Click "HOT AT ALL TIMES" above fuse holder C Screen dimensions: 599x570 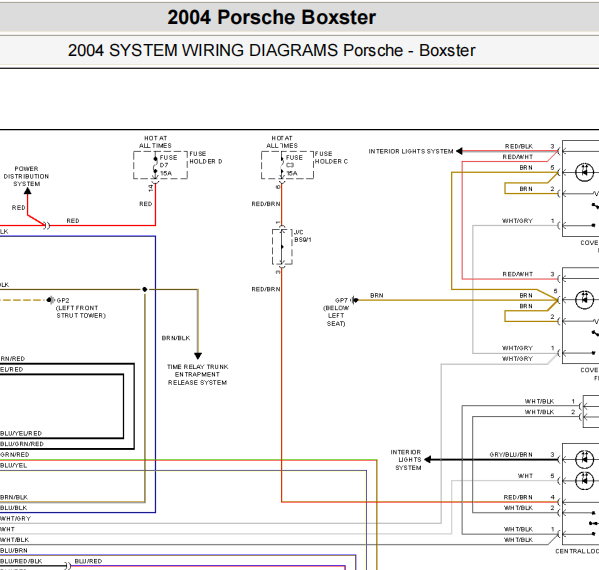tap(282, 142)
